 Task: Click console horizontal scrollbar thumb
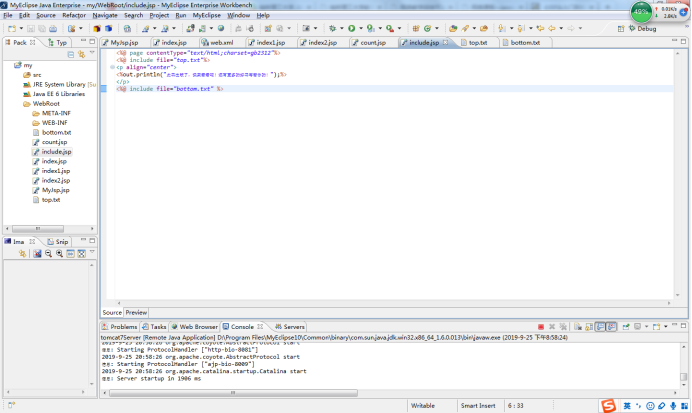pos(233,392)
